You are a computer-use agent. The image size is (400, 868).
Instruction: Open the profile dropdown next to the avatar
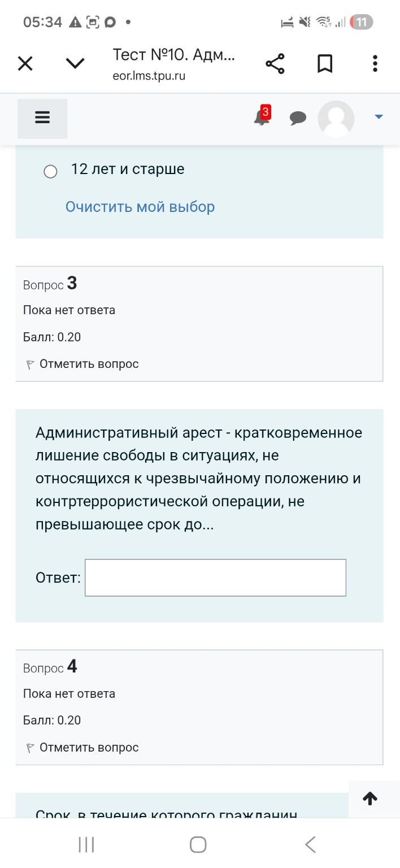(377, 119)
